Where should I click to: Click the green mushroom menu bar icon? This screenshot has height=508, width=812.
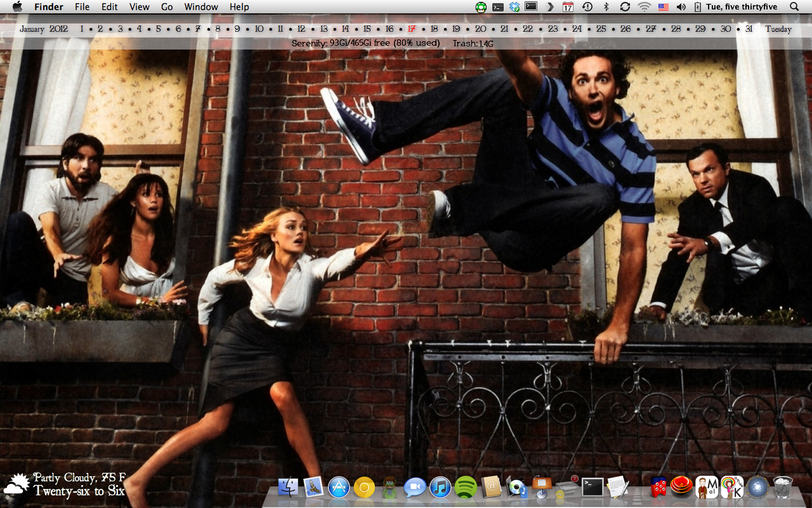[482, 7]
